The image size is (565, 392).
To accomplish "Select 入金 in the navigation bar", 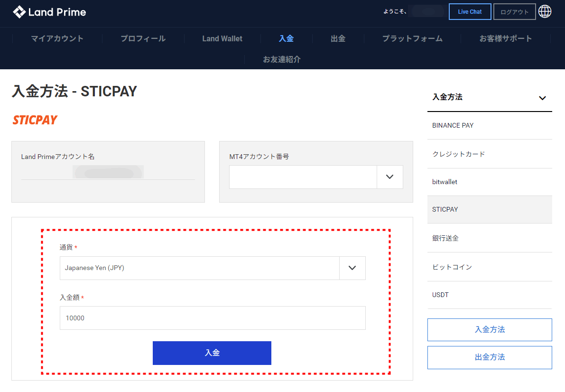I will (287, 38).
